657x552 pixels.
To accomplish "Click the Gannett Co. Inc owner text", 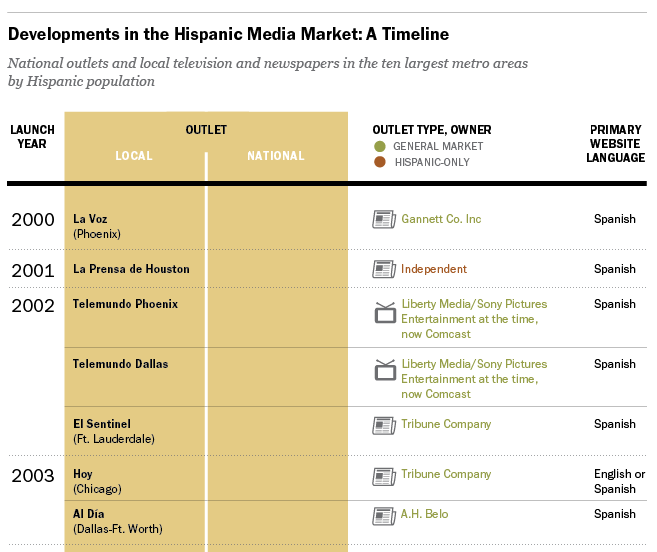I will click(x=441, y=219).
